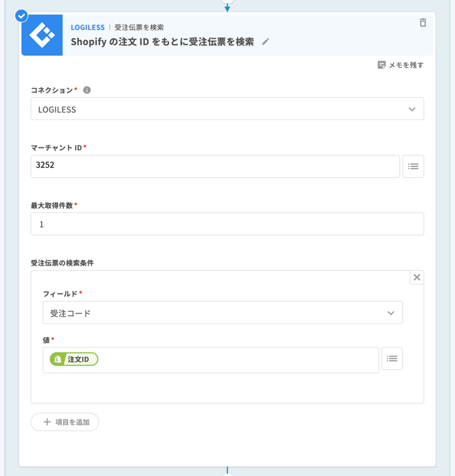Focus the 最大取得件数 input field
This screenshot has width=455, height=476.
(x=227, y=224)
